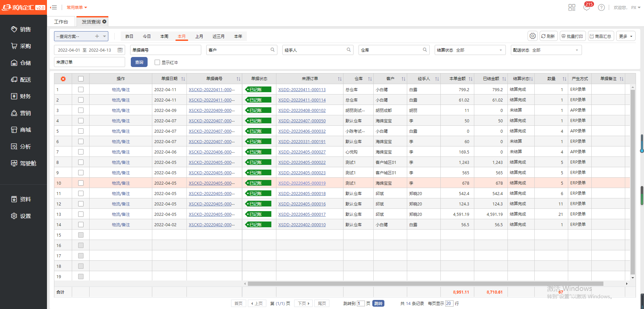Switch to the 工作台 tab
The width and height of the screenshot is (644, 309).
tap(61, 22)
